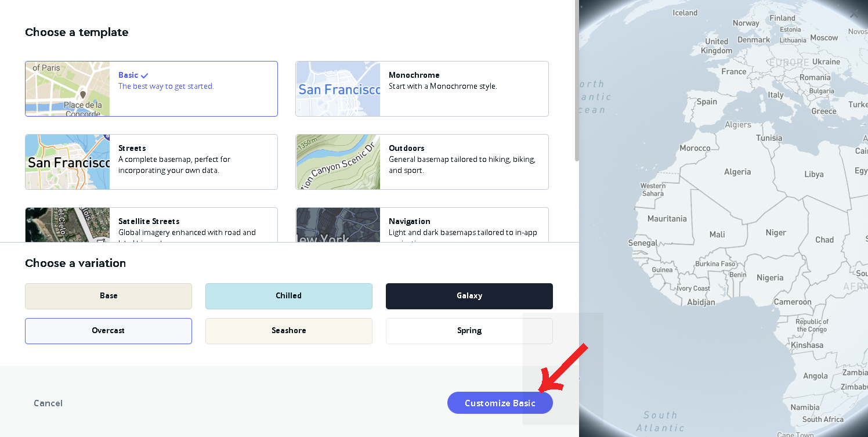Image resolution: width=868 pixels, height=437 pixels.
Task: Click the Italy label on the map
Action: 776,95
